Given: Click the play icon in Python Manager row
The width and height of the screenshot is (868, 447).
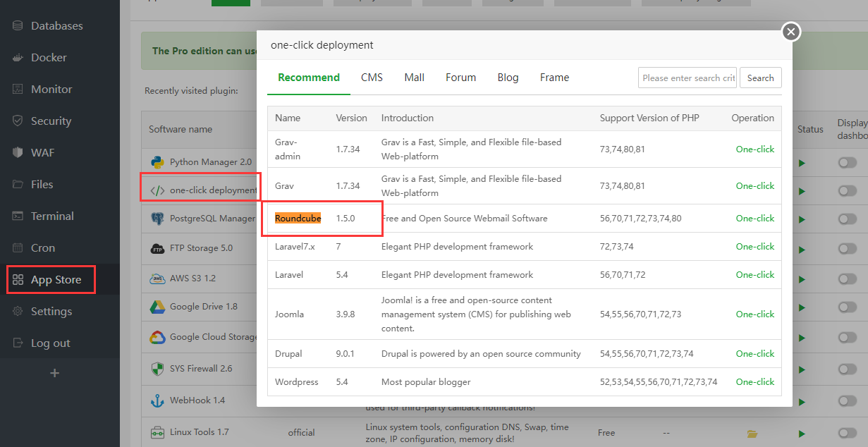Looking at the screenshot, I should tap(802, 164).
